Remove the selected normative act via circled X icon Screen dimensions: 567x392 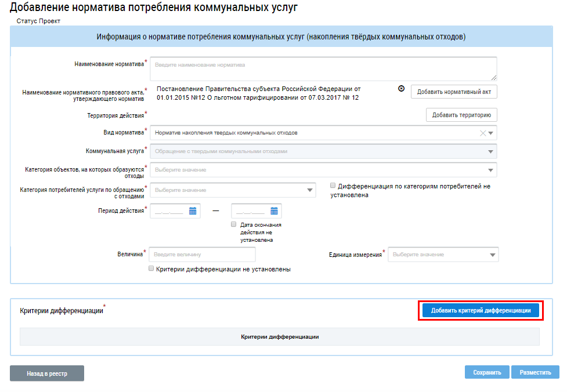pyautogui.click(x=401, y=89)
